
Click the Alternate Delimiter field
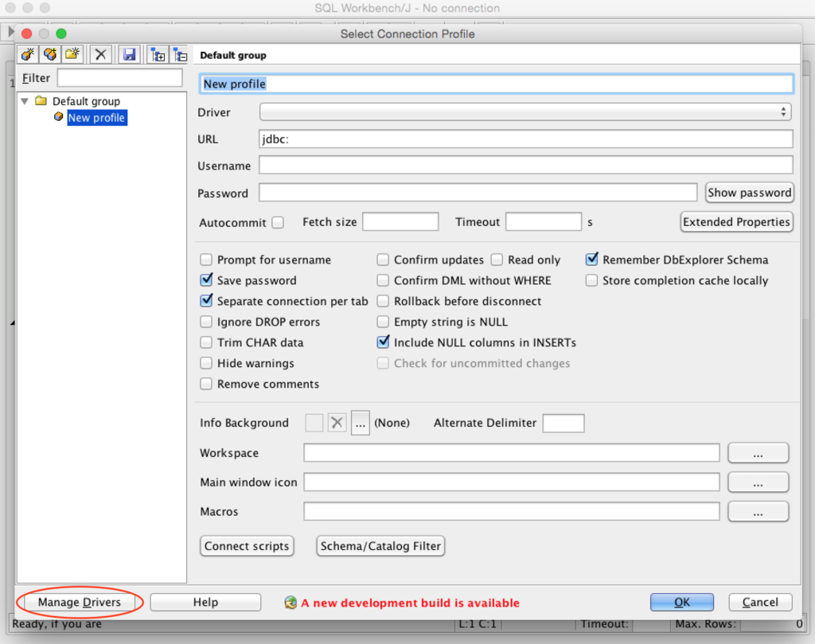[x=563, y=423]
